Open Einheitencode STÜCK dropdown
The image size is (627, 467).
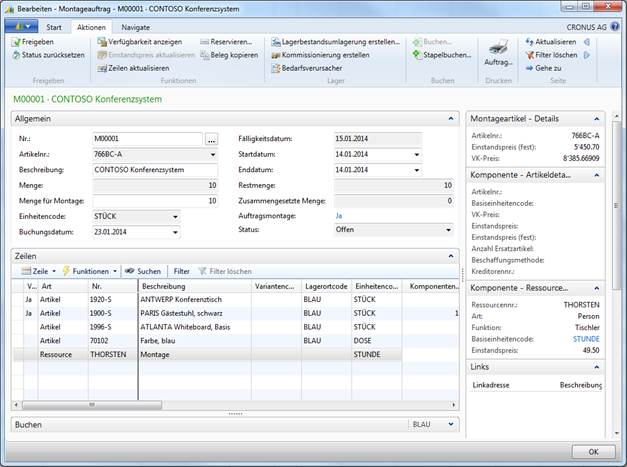(175, 217)
